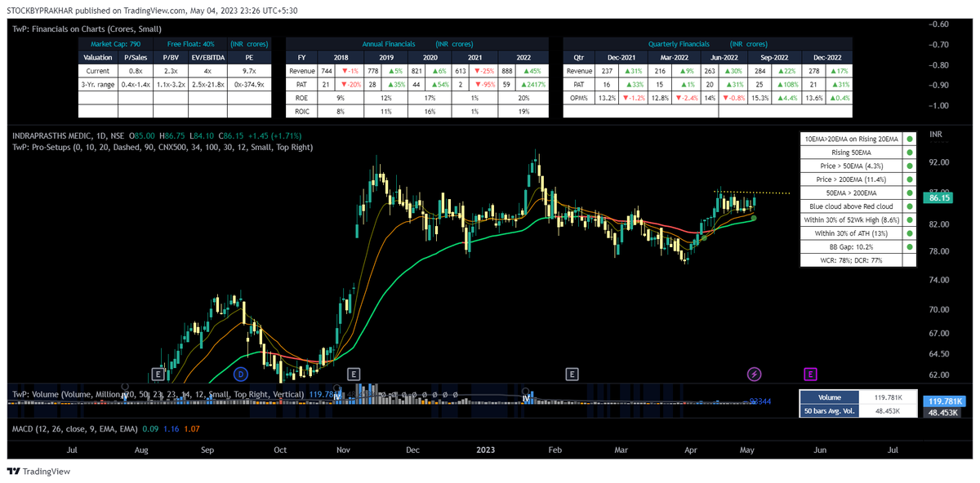This screenshot has width=980, height=483.
Task: Click the PAT growth figure 2417%
Action: [532, 85]
